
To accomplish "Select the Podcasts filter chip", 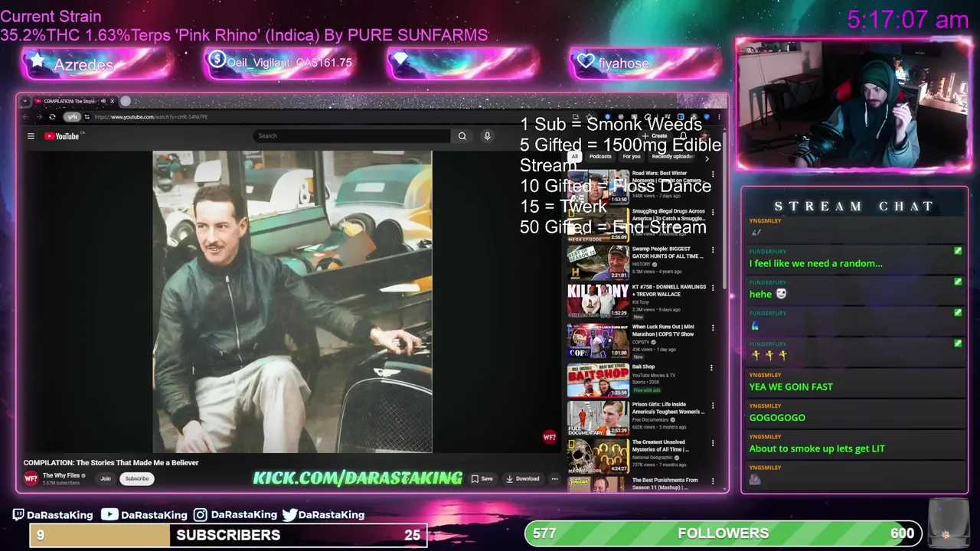I will click(600, 156).
